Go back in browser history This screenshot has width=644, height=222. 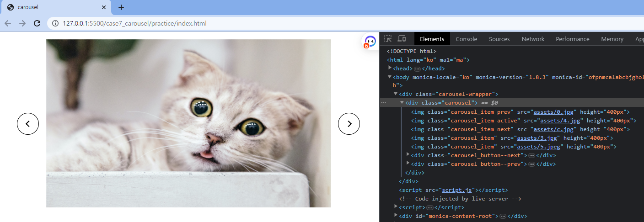point(8,23)
